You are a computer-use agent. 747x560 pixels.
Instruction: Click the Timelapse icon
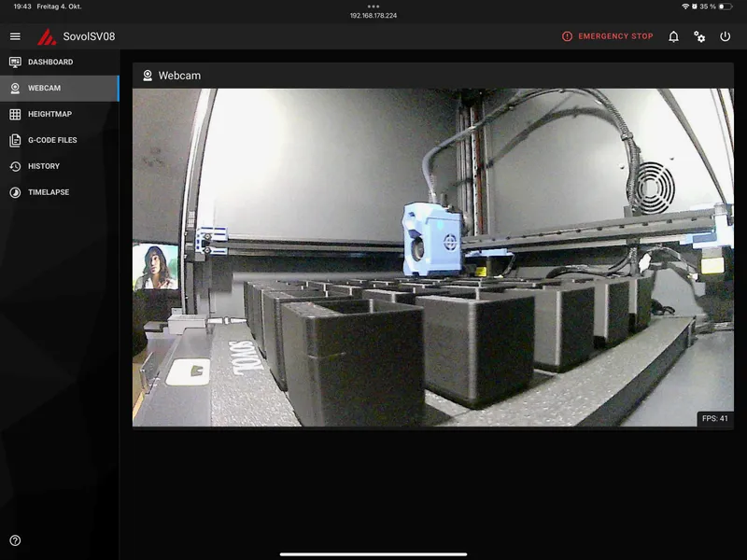[x=15, y=192]
